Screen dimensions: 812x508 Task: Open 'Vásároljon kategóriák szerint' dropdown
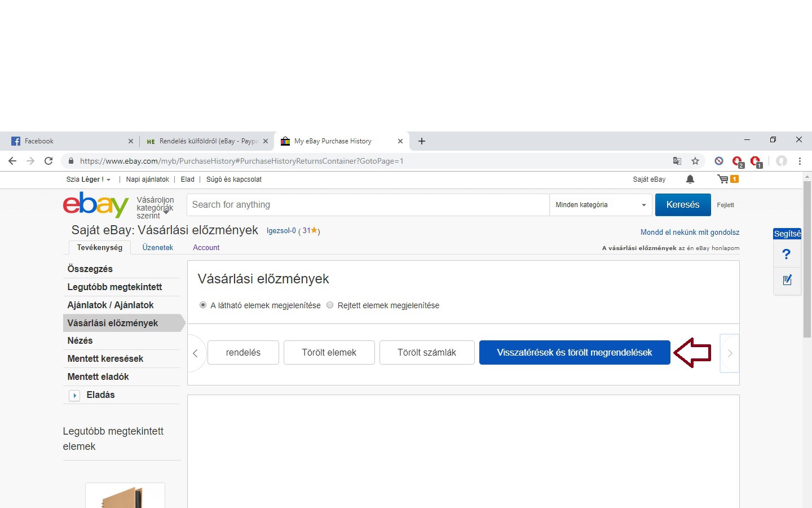click(155, 208)
